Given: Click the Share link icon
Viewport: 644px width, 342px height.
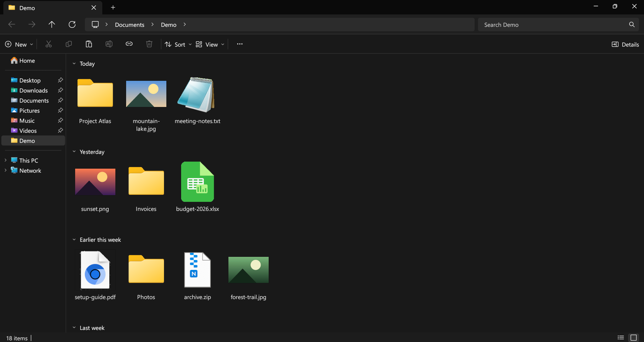Looking at the screenshot, I should [129, 44].
